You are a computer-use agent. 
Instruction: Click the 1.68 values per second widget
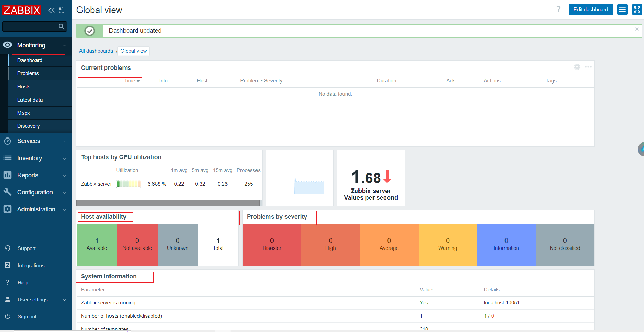coord(371,178)
